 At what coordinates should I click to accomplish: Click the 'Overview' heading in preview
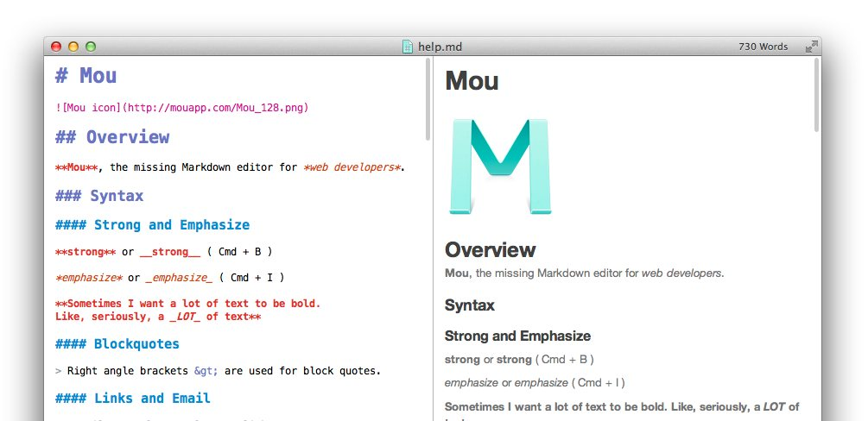coord(490,250)
